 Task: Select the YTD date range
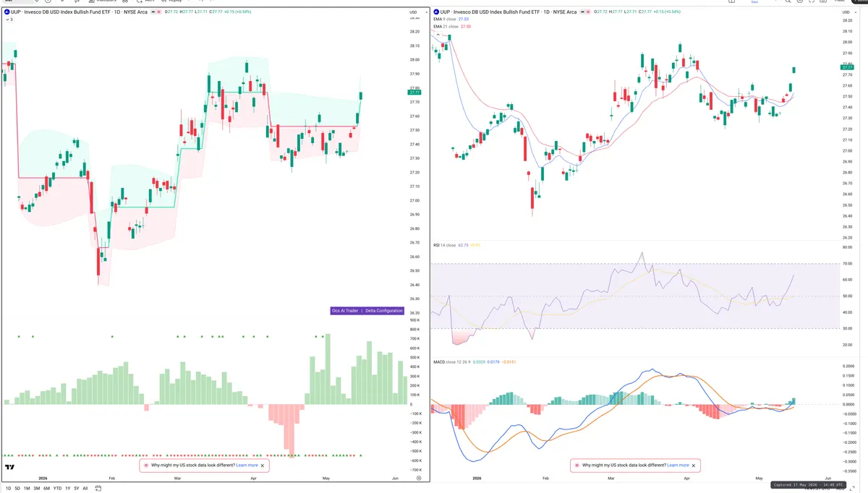(57, 489)
